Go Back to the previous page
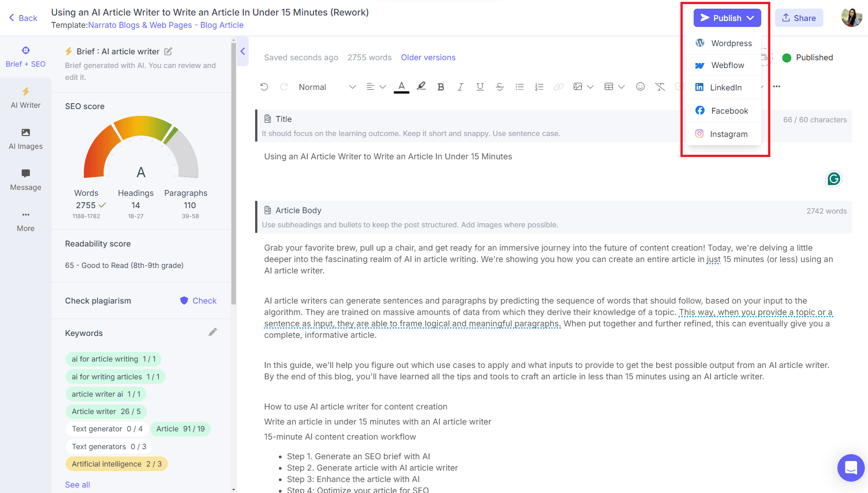Image resolution: width=868 pixels, height=493 pixels. pyautogui.click(x=23, y=18)
